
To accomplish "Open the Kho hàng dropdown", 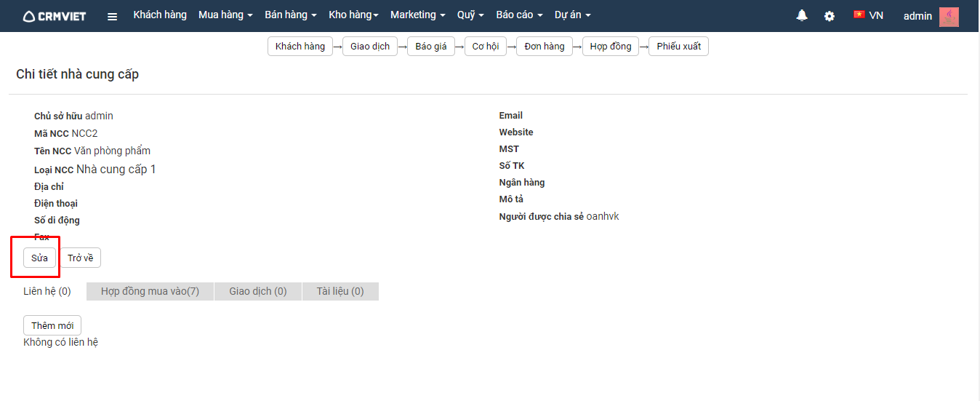I will 353,15.
